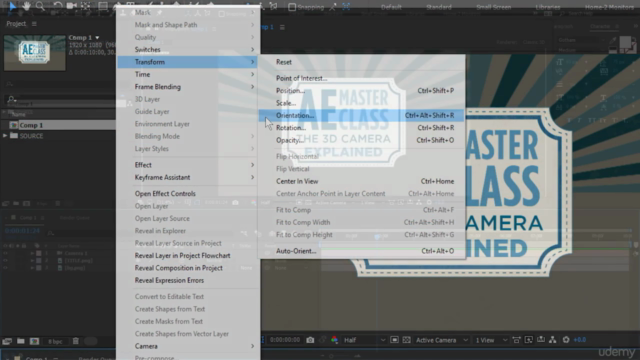Click the Character panel fill color swatch
The height and width of the screenshot is (360, 640).
point(625,42)
